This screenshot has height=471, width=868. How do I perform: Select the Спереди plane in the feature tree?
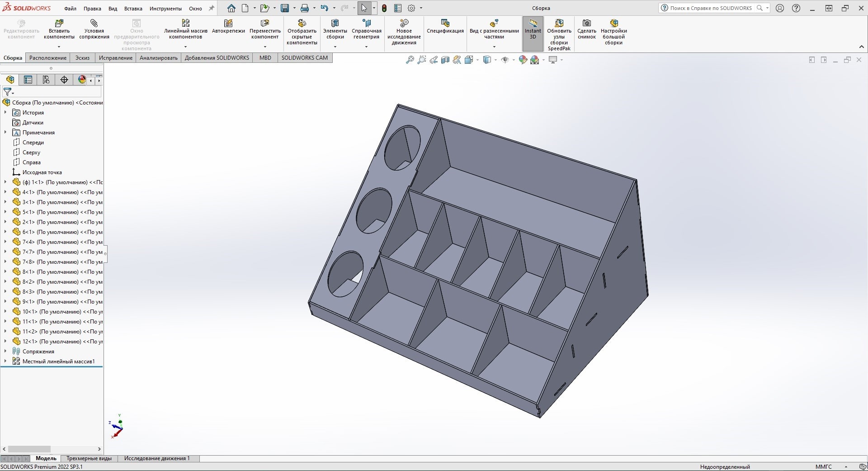(33, 143)
